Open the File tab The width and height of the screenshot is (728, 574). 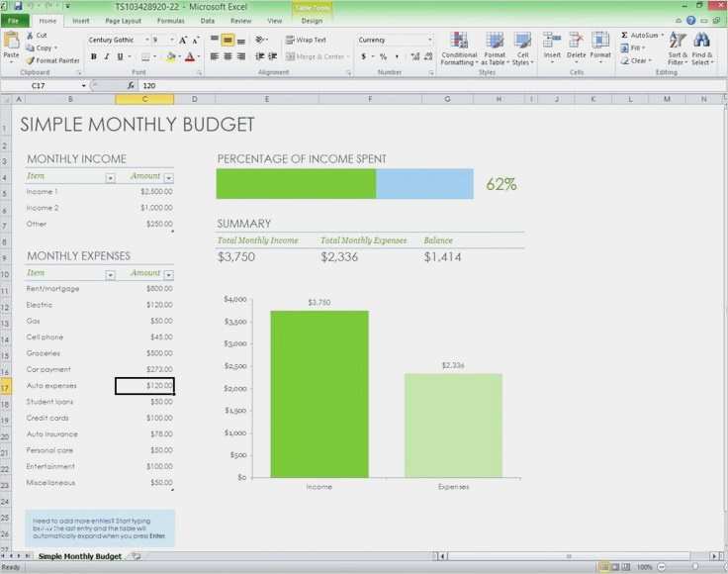click(x=14, y=21)
